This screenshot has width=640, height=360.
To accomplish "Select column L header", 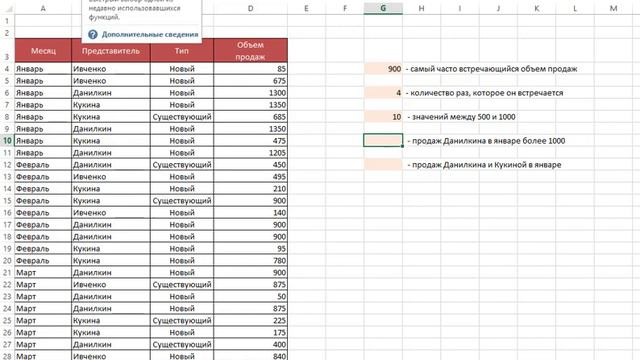I will click(575, 8).
